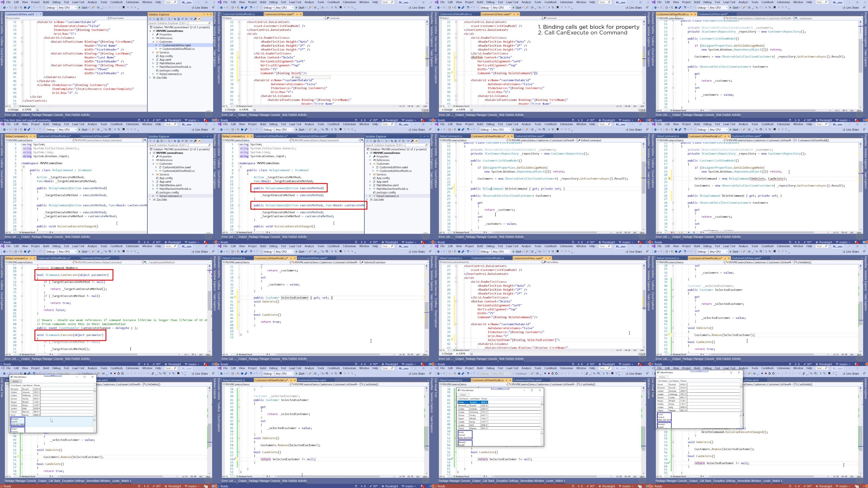Collapse All icon above highlighted CustomerListView.xaml tree row
This screenshot has width=868, height=488.
click(183, 19)
